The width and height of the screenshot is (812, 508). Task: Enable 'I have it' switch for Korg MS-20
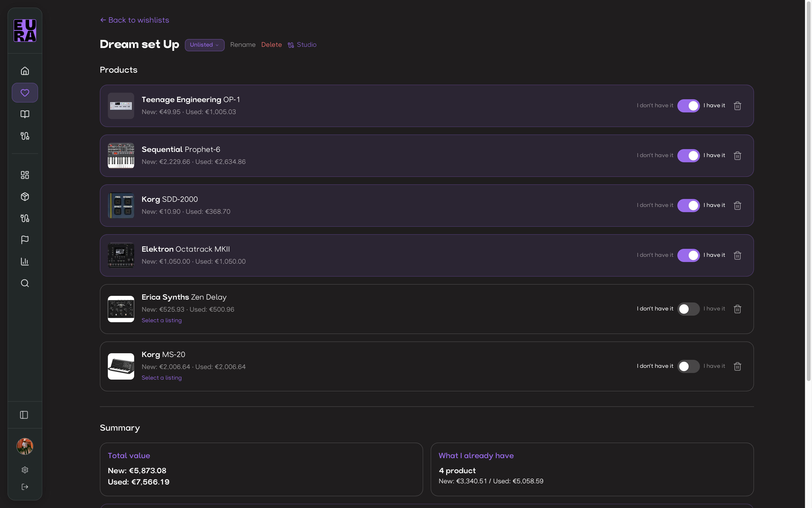[x=688, y=366]
